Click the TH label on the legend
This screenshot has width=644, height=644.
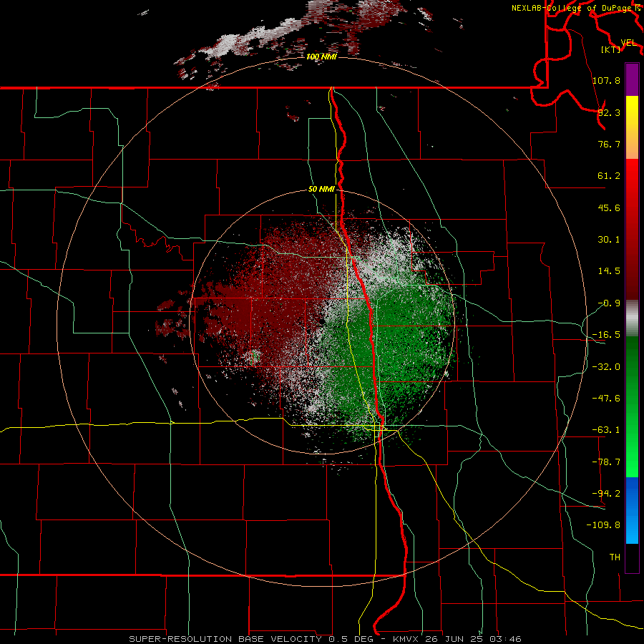tap(615, 557)
